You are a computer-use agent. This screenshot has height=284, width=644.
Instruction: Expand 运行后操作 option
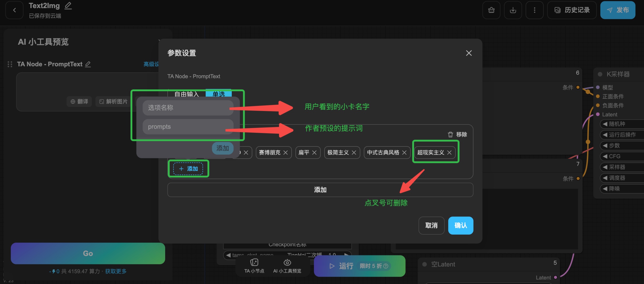click(x=605, y=135)
